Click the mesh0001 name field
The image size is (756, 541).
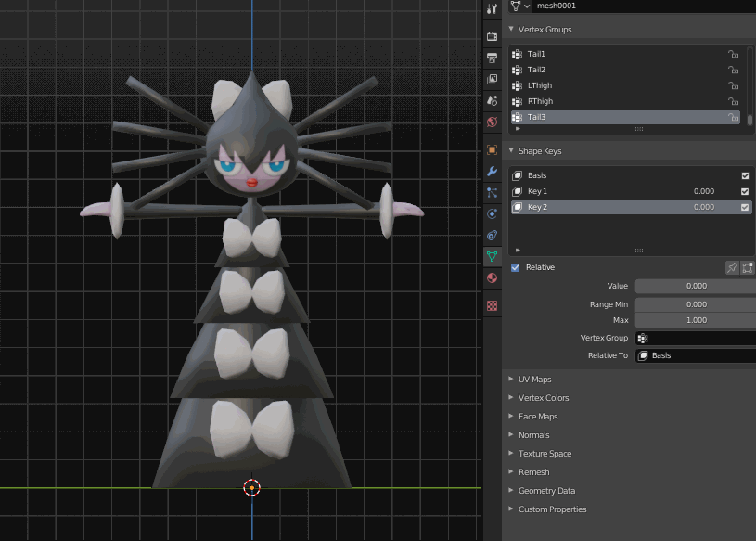coord(644,6)
